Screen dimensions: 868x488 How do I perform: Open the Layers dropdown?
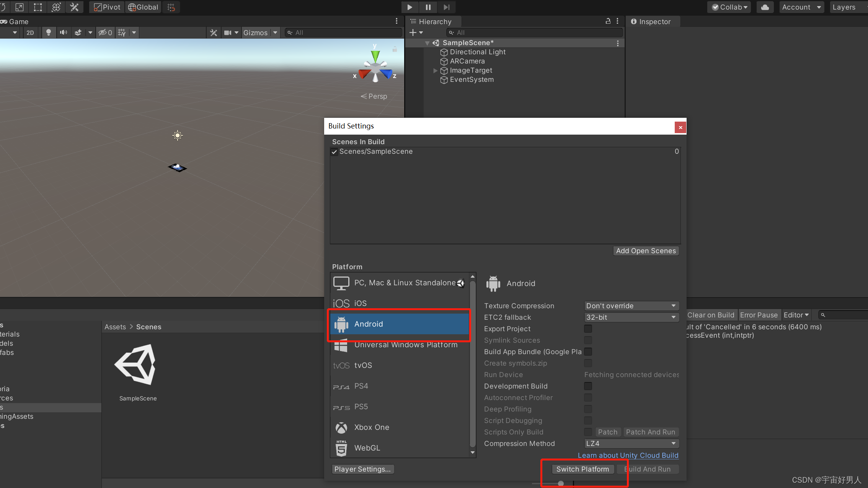pyautogui.click(x=848, y=7)
